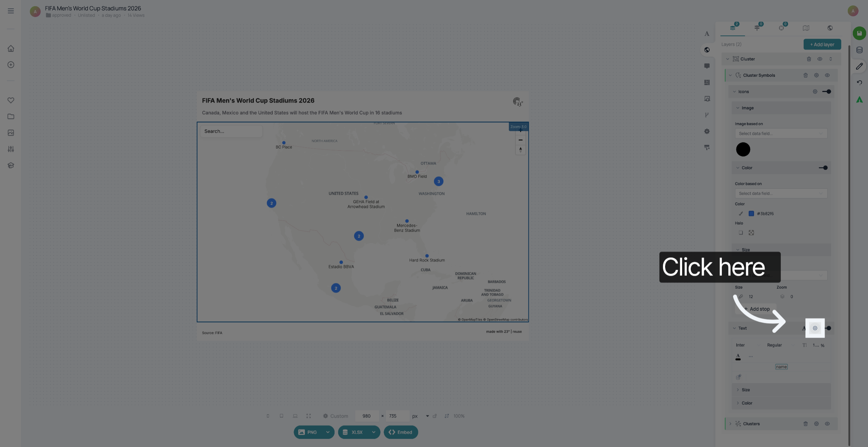
Task: Delete the Cluster layer with trash icon
Action: click(x=809, y=59)
